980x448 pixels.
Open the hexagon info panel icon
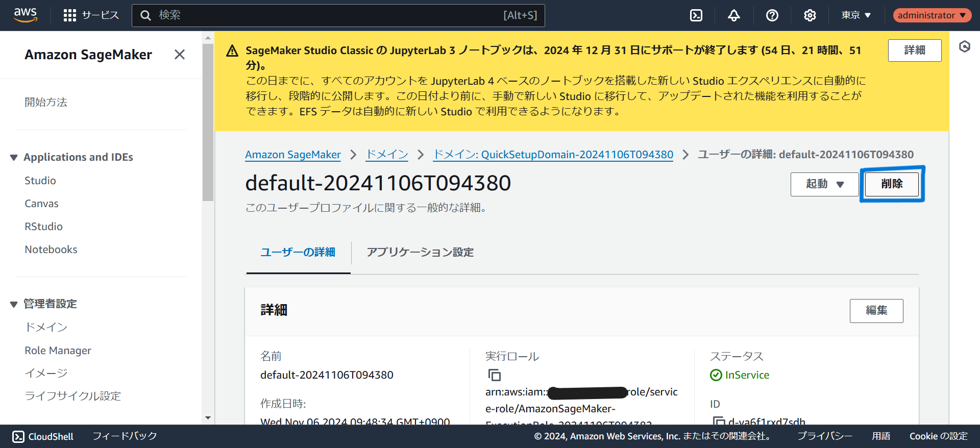click(964, 47)
